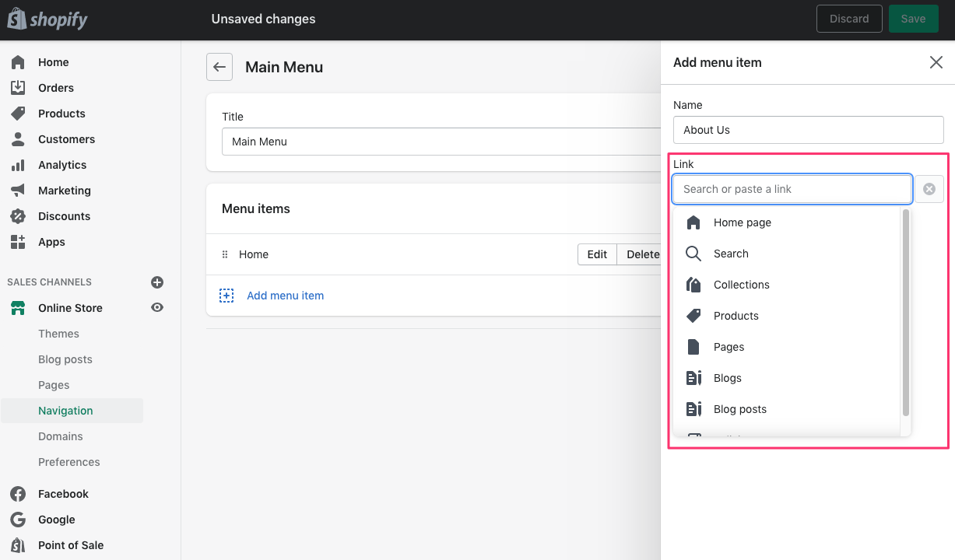Select Products in the sidebar

63,113
